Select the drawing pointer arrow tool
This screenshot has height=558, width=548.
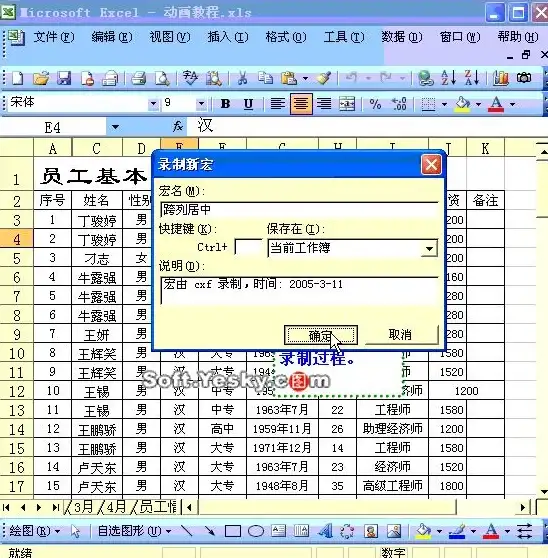tap(75, 531)
